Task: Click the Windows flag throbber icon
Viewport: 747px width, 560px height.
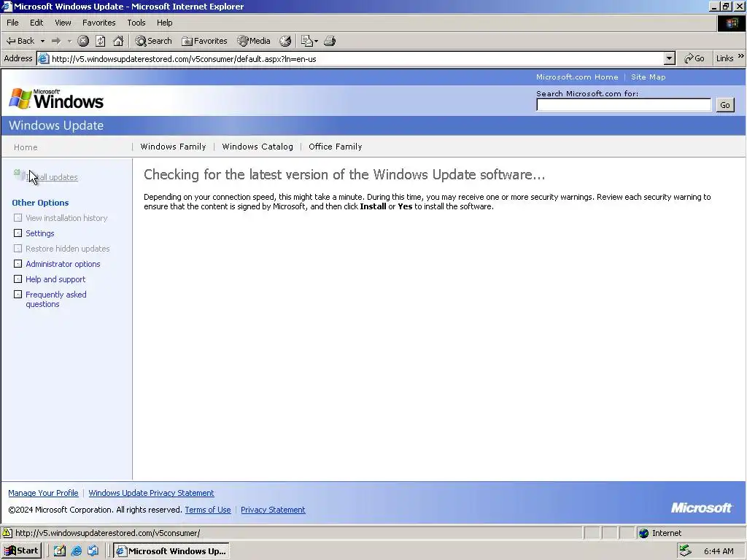Action: pyautogui.click(x=731, y=23)
